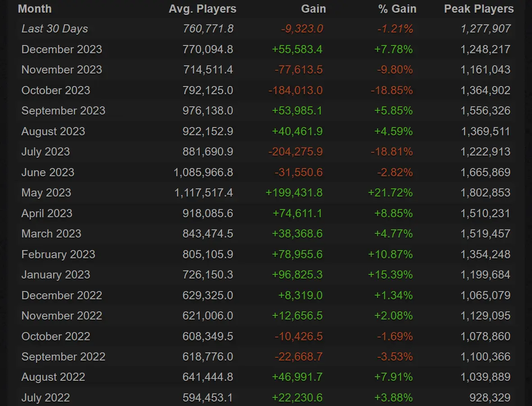This screenshot has height=406, width=532.
Task: Select the Last 30 Days row label
Action: click(x=55, y=29)
